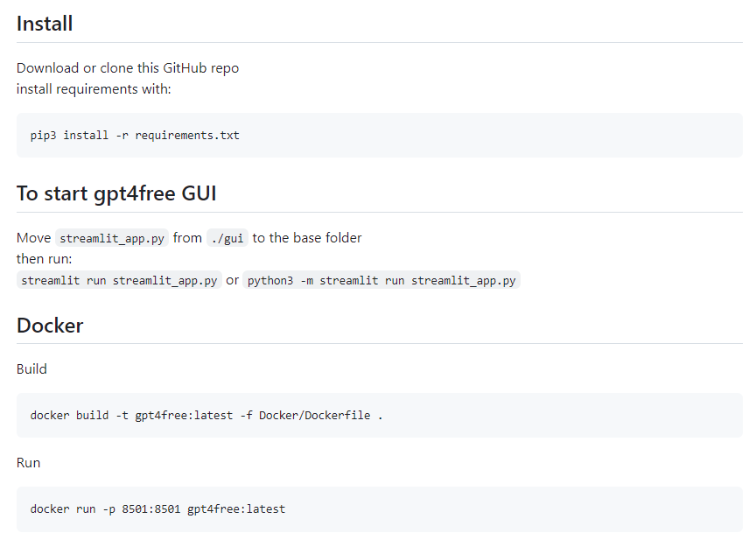The height and width of the screenshot is (540, 756).
Task: Click the Build label under Docker
Action: [x=31, y=369]
